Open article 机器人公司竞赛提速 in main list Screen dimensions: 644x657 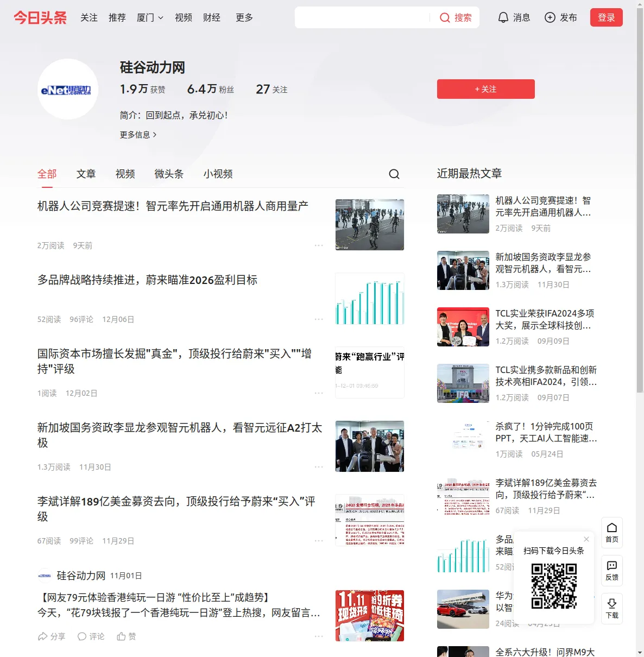click(173, 206)
